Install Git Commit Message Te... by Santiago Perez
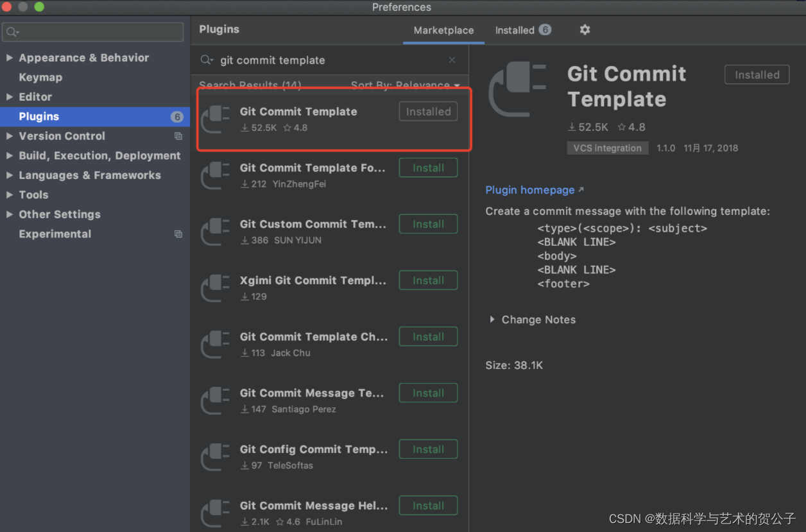The height and width of the screenshot is (532, 806). pyautogui.click(x=428, y=393)
